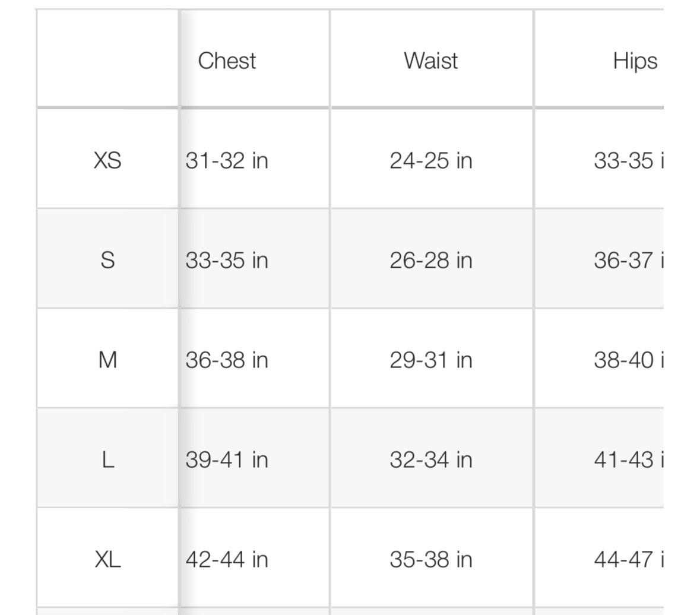Select the XL size row label

pos(107,559)
